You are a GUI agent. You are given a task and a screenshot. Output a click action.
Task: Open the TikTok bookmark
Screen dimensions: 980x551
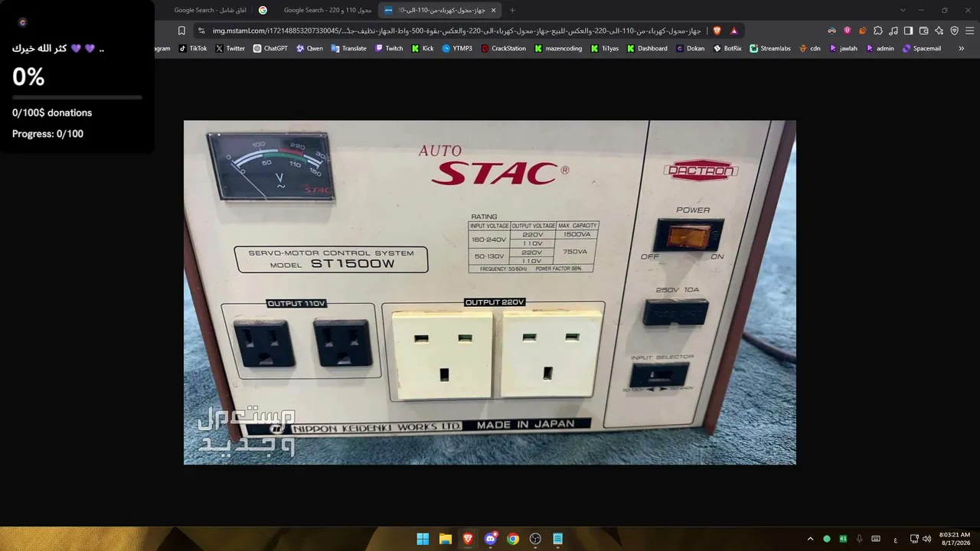193,48
